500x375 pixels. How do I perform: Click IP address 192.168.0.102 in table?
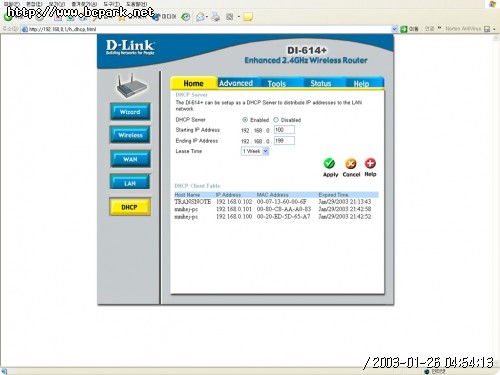[234, 202]
